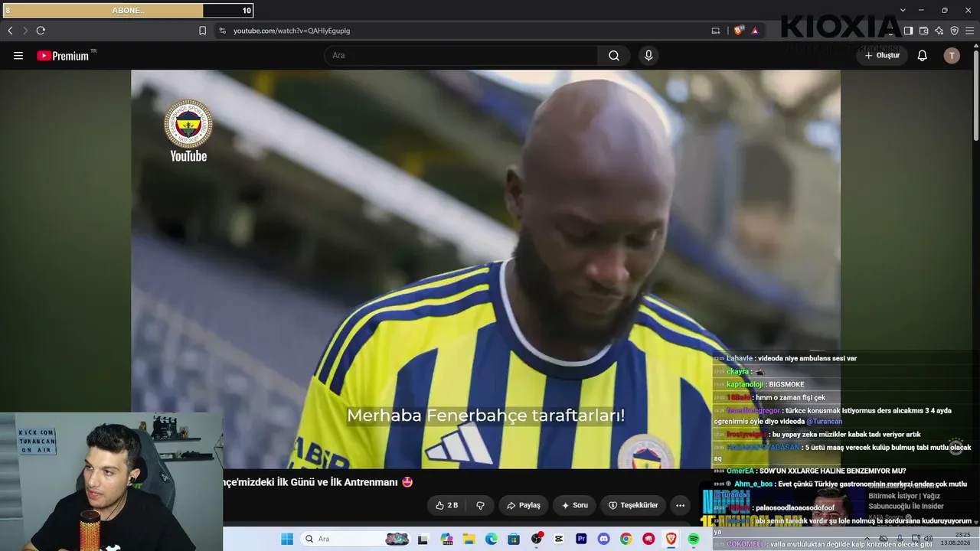Image resolution: width=980 pixels, height=551 pixels.
Task: Click the Ahm_e_bos chat message
Action: tap(841, 489)
